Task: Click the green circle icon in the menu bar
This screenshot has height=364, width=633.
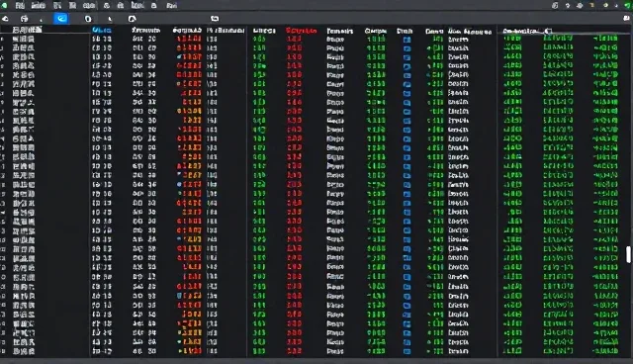Action: [4, 5]
